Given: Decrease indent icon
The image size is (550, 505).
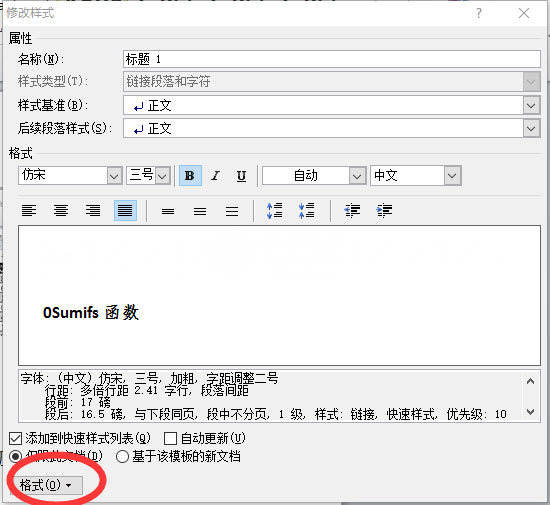Looking at the screenshot, I should [x=352, y=211].
